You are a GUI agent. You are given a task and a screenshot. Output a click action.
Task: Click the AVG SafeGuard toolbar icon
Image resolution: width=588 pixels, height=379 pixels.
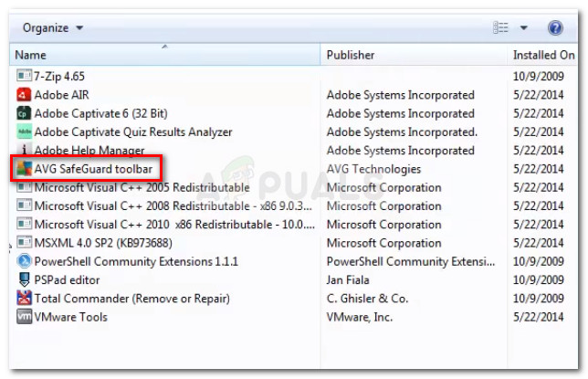click(24, 169)
